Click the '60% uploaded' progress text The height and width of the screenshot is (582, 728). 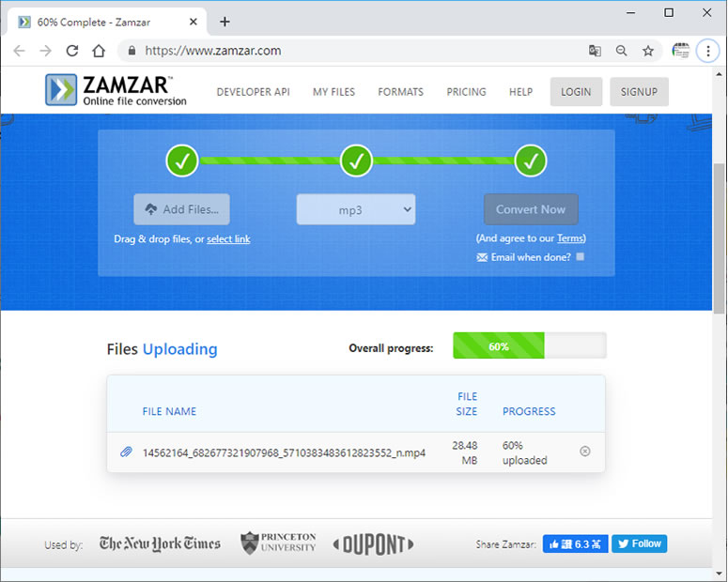[x=525, y=452]
